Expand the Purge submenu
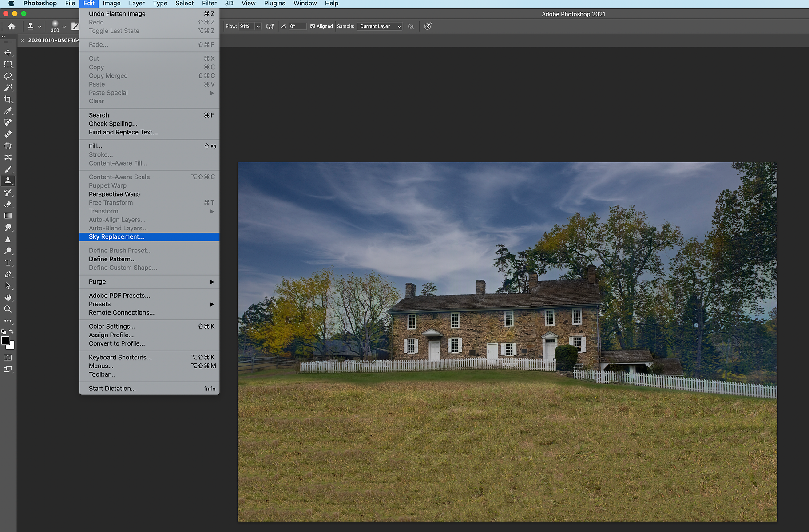The height and width of the screenshot is (532, 809). 149,282
